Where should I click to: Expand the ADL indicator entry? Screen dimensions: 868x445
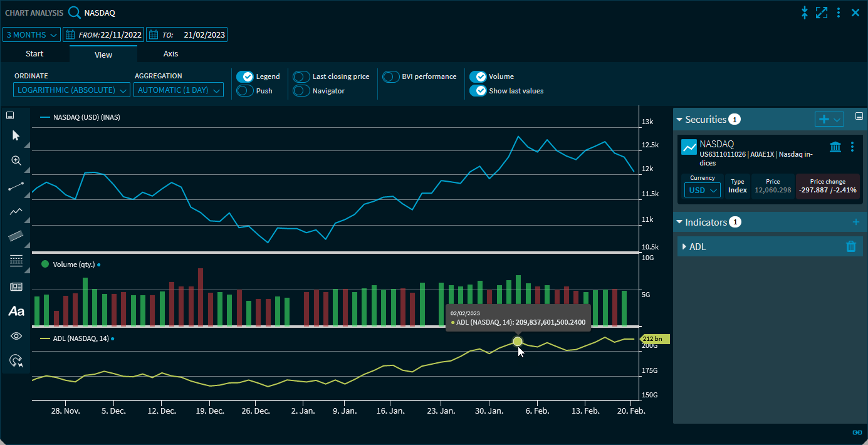pos(684,246)
